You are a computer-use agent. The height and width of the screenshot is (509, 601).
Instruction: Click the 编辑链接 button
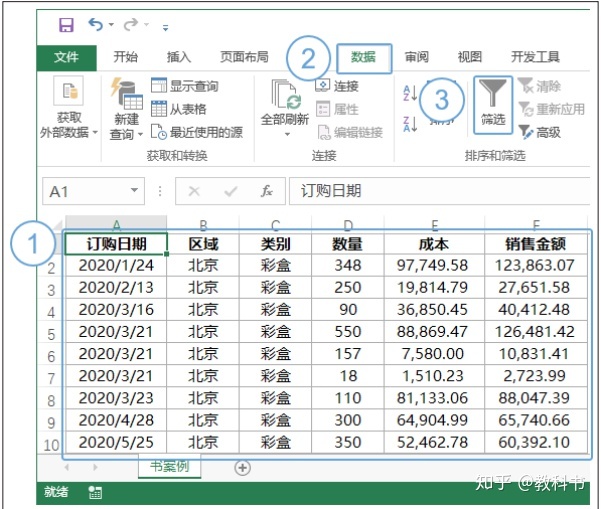[x=350, y=133]
